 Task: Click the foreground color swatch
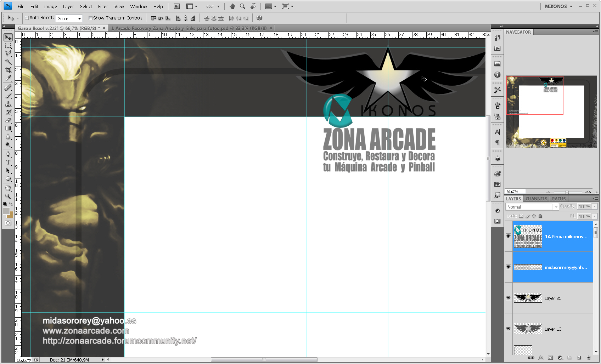[x=6, y=211]
